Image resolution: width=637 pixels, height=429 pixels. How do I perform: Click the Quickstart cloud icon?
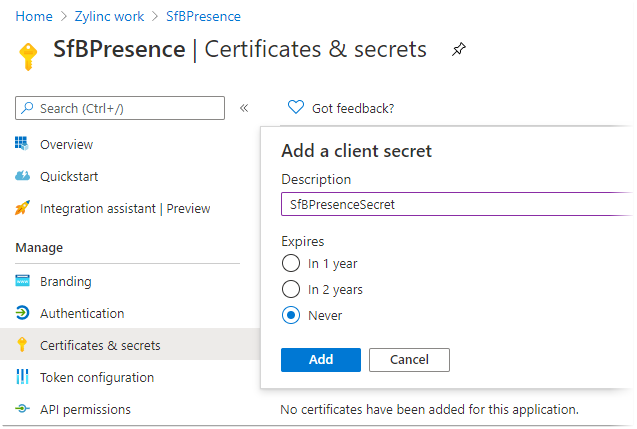coord(22,176)
